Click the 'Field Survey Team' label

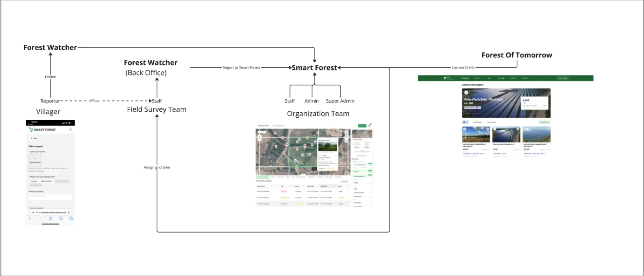[157, 109]
